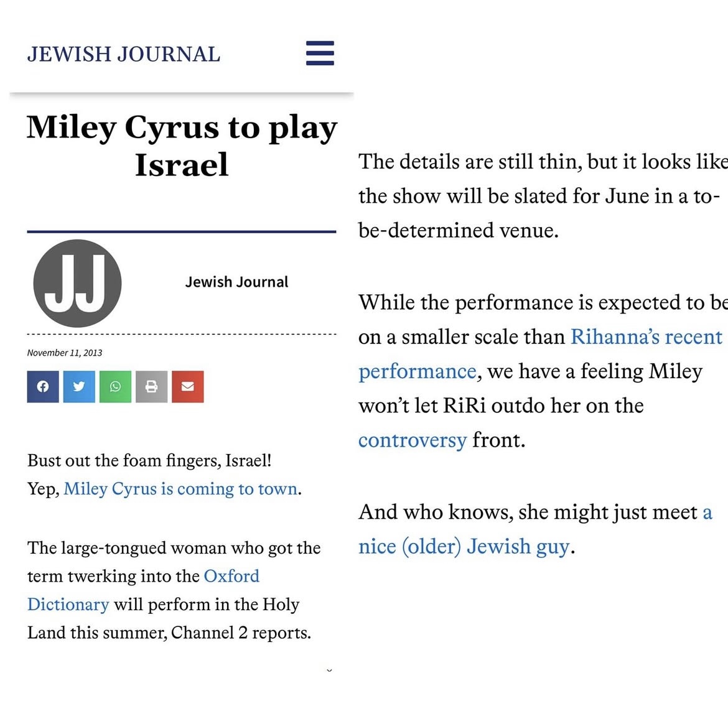Image resolution: width=728 pixels, height=701 pixels.
Task: Click the sentence 'Land this summer, Channel 2 reports.'
Action: pyautogui.click(x=169, y=633)
